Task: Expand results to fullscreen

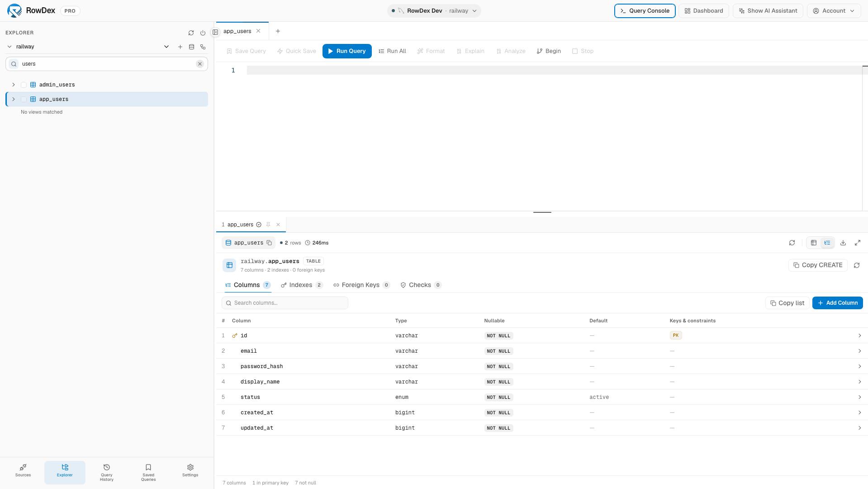Action: pos(858,243)
